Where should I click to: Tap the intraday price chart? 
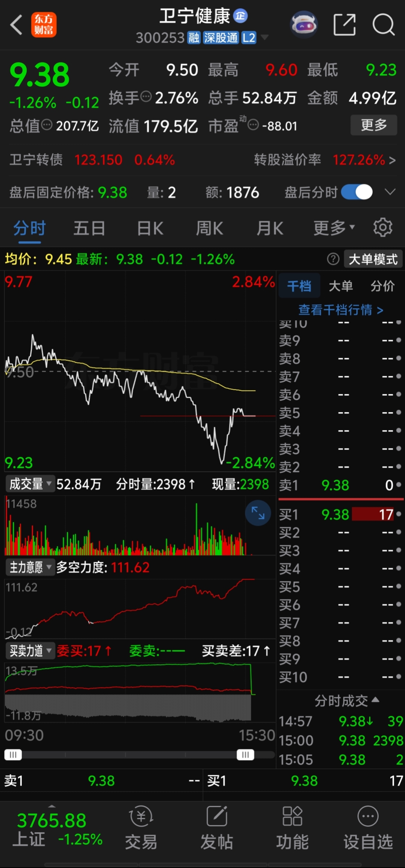[x=140, y=371]
